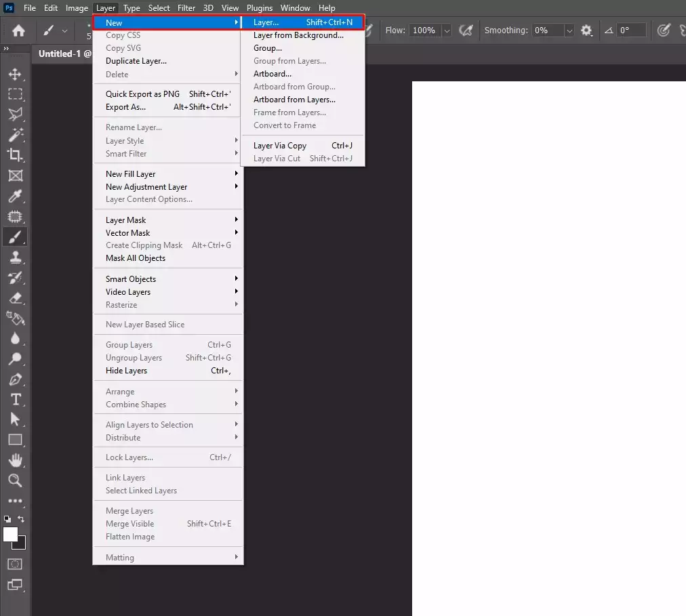Click Flatten Image in the Layer menu

(x=129, y=536)
